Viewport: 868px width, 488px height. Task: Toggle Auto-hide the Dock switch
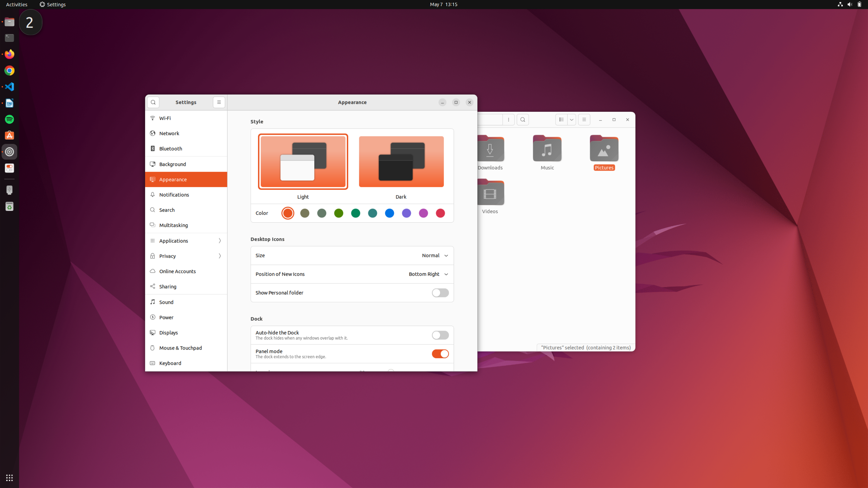coord(440,335)
